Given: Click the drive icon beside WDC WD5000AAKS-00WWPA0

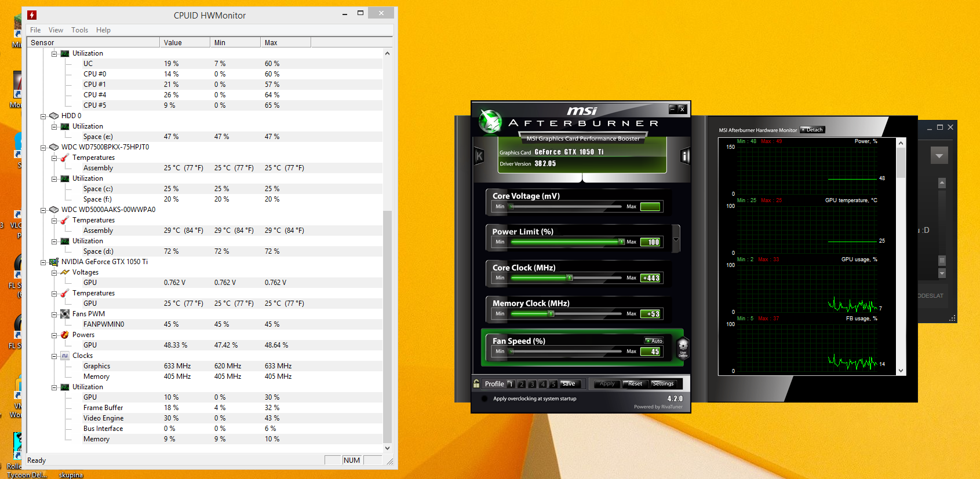Looking at the screenshot, I should (x=54, y=210).
